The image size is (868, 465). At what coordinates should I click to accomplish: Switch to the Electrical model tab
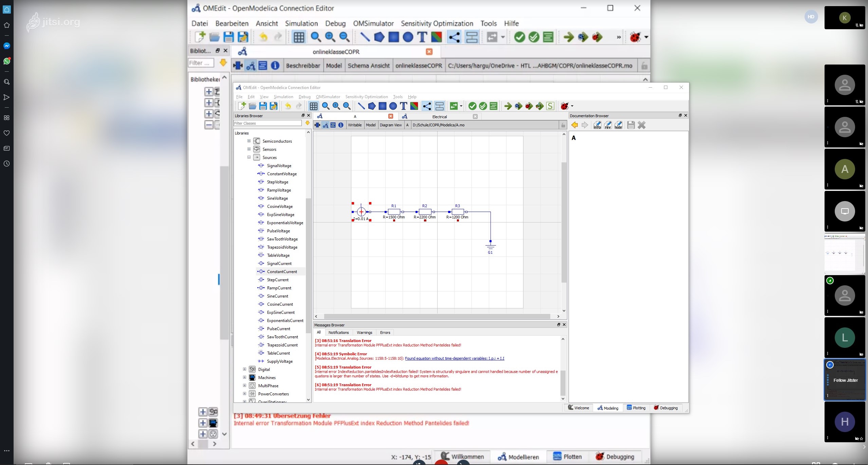point(439,117)
